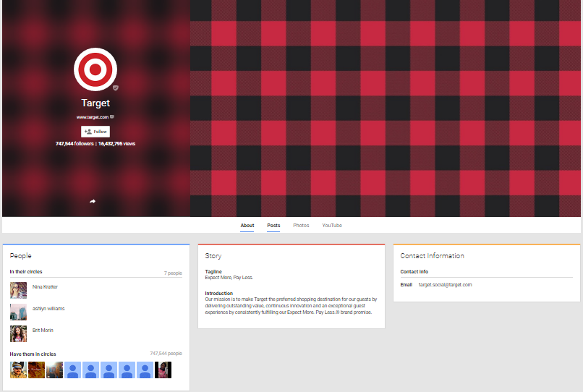
Task: Click the 'Contact Information' card heading
Action: coord(432,256)
